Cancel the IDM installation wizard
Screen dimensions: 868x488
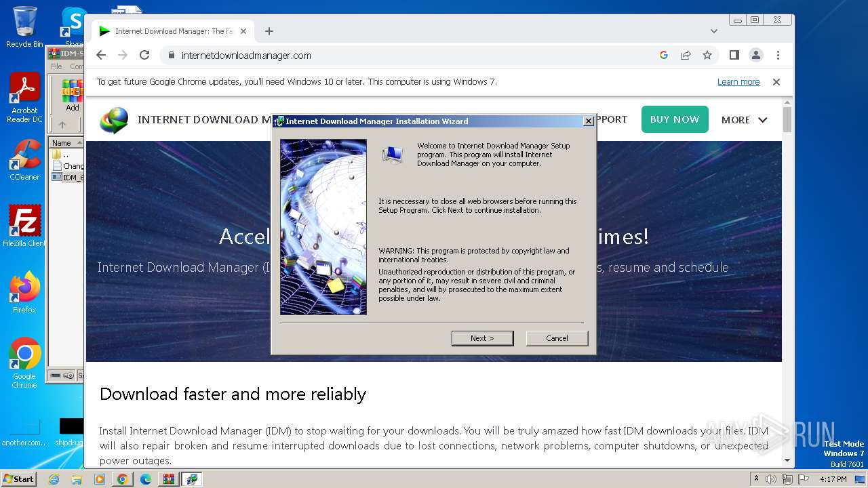557,338
